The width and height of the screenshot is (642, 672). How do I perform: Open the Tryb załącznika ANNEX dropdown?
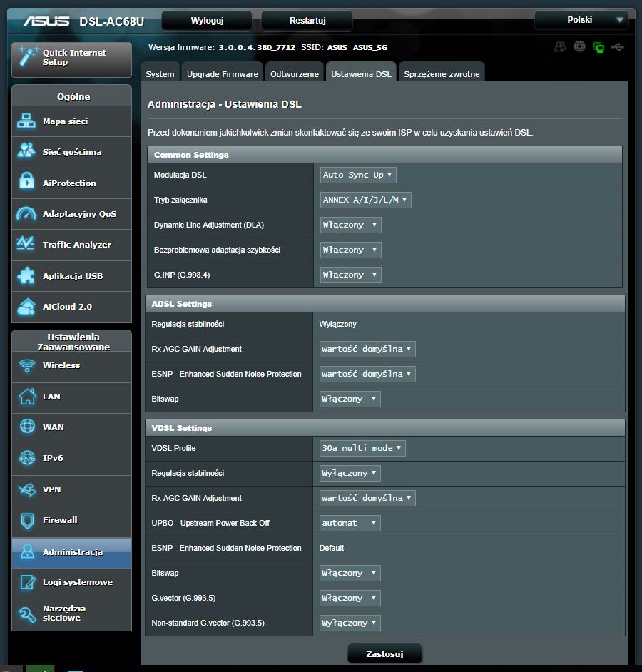pyautogui.click(x=365, y=200)
